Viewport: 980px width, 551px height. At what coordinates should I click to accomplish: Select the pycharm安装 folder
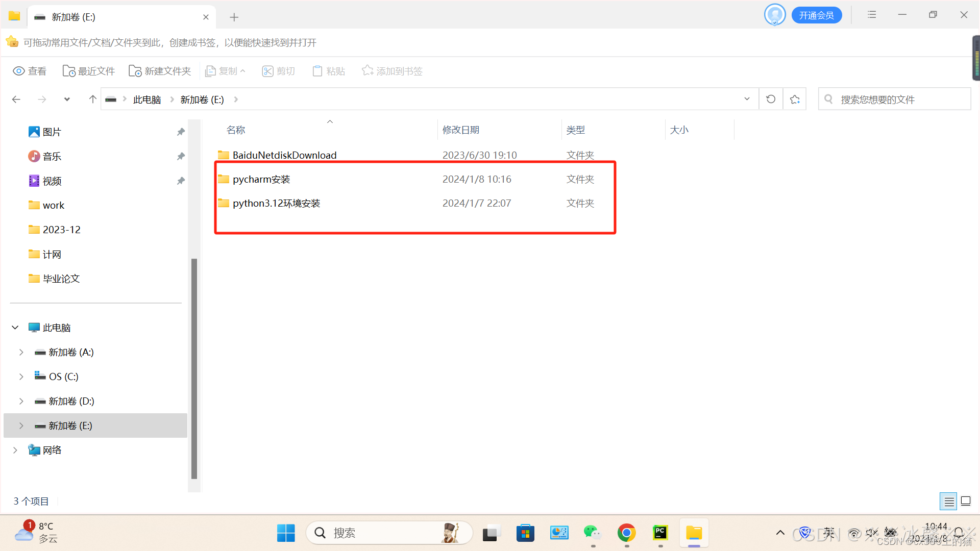click(x=261, y=179)
